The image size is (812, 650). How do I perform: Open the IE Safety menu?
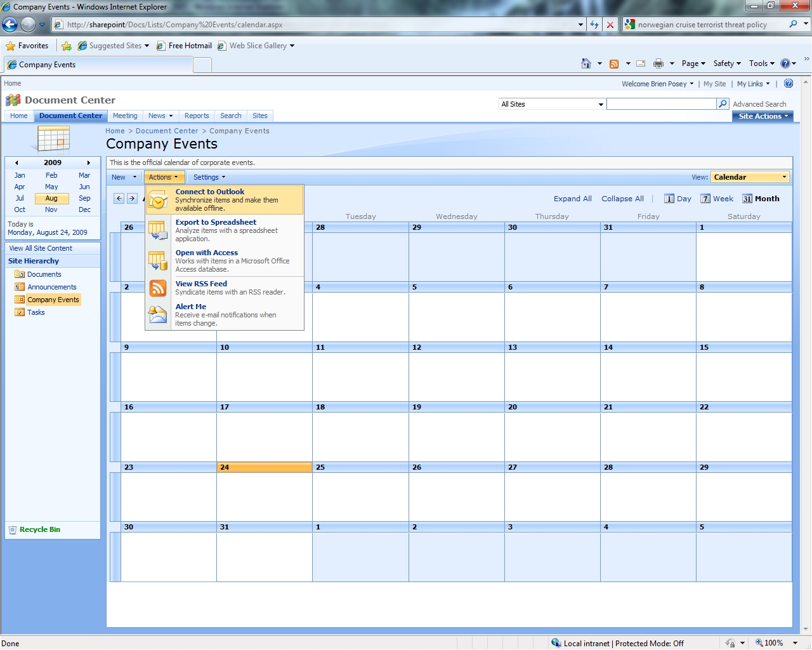coord(727,63)
